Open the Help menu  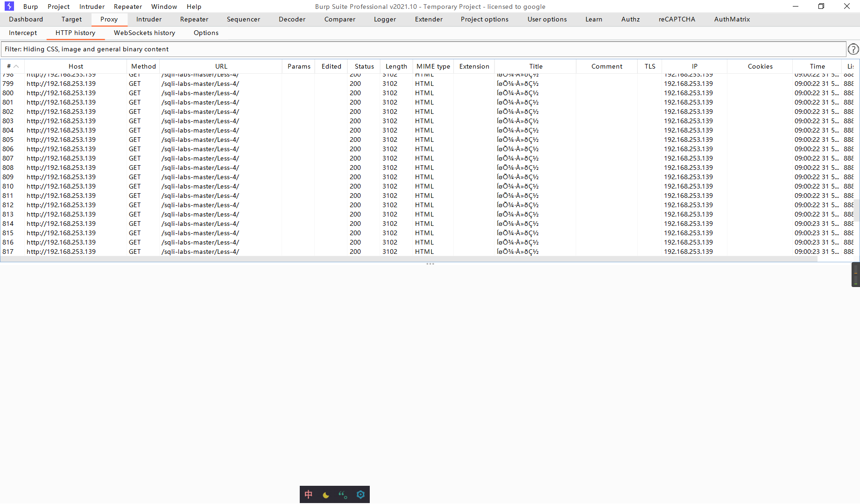point(194,7)
